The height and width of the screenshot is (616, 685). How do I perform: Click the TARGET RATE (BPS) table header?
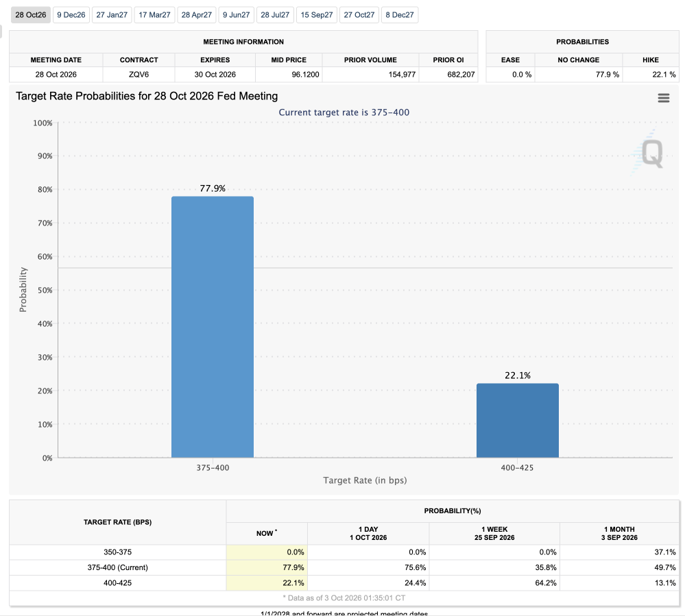click(117, 522)
